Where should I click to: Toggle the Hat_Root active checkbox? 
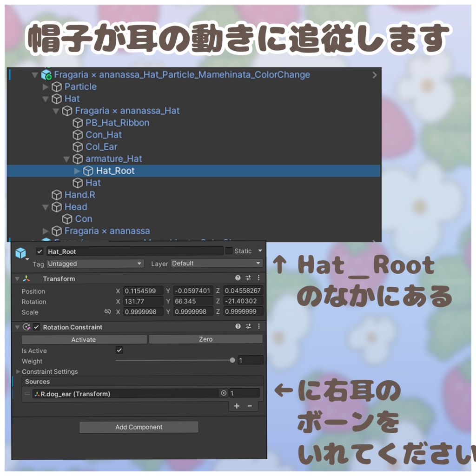coord(39,251)
